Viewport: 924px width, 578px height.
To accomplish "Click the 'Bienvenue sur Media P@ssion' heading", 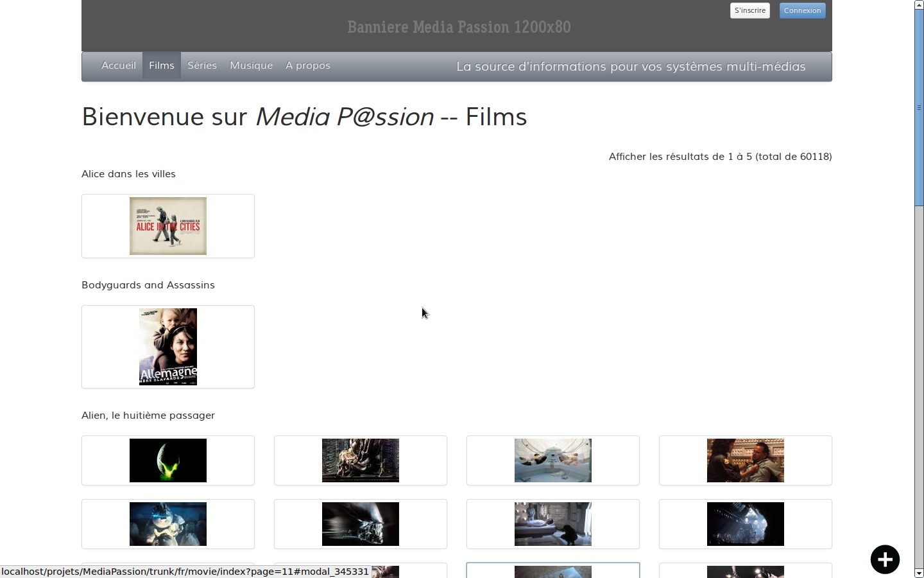I will [304, 117].
